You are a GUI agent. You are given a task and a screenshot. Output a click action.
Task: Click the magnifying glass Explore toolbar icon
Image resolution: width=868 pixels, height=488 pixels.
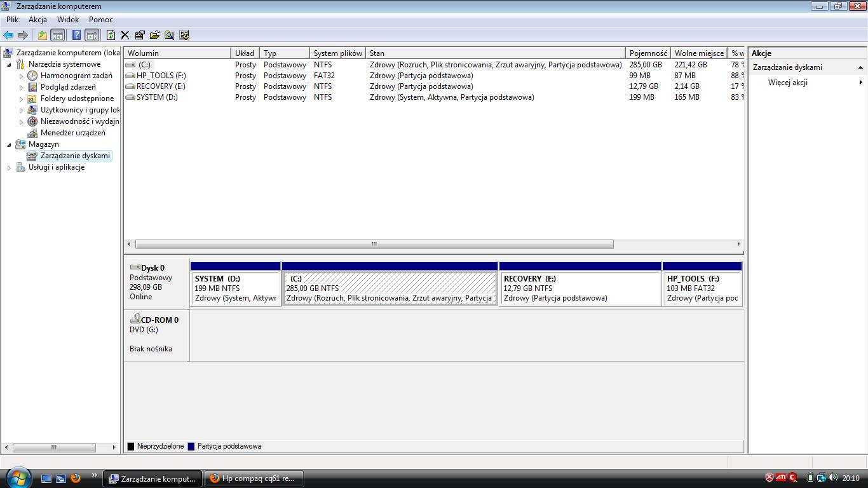coord(169,36)
